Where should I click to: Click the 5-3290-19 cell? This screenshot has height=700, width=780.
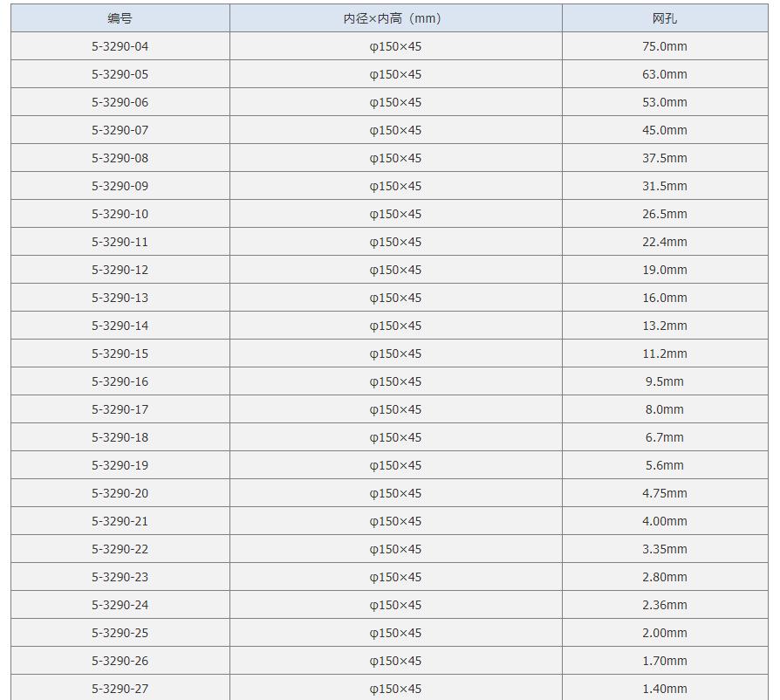point(120,465)
